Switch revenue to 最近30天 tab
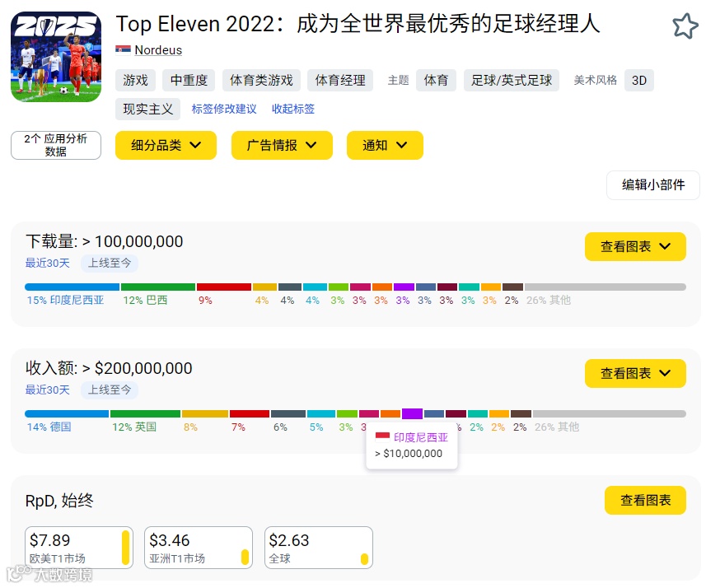The width and height of the screenshot is (706, 588). [x=47, y=390]
